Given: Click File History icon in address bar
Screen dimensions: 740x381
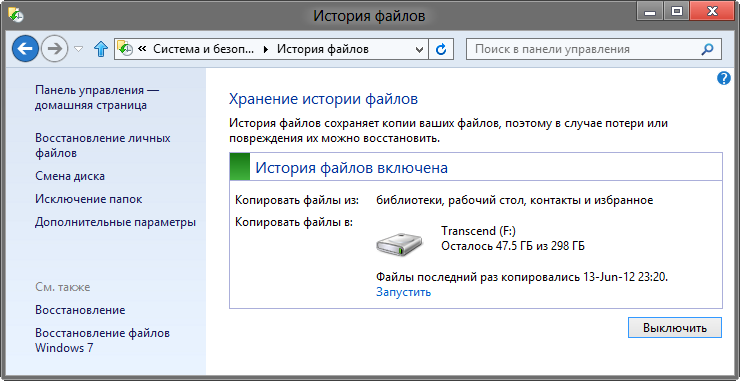Looking at the screenshot, I should (126, 49).
